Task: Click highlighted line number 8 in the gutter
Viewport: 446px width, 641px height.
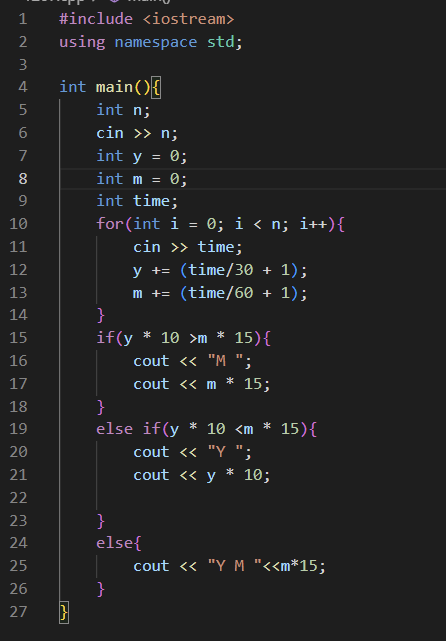Action: [x=23, y=179]
